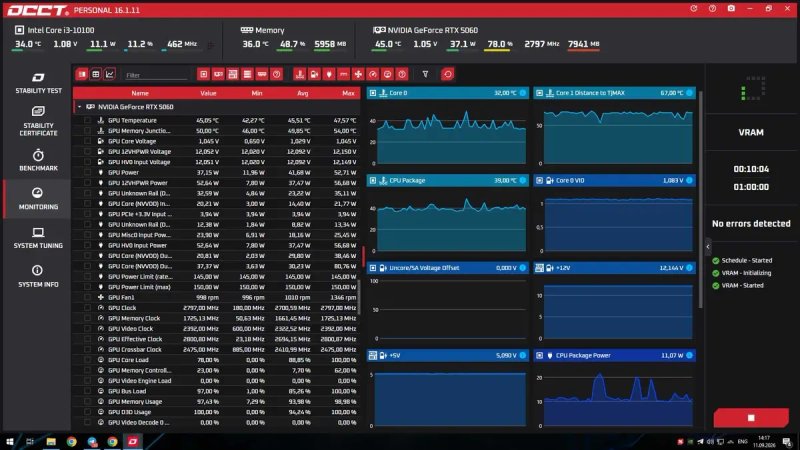Toggle usage/load sensor type filter
This screenshot has width=800, height=450.
click(x=388, y=74)
